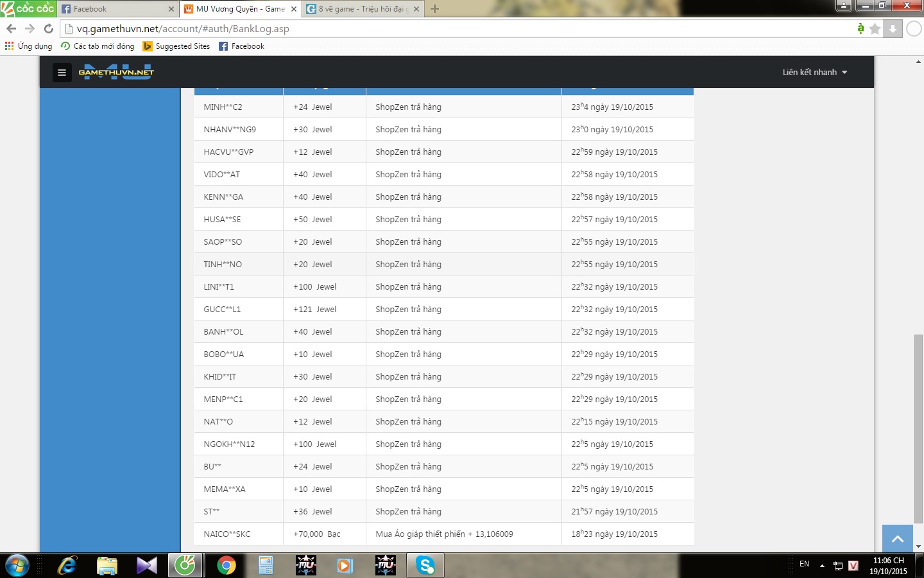924x578 pixels.
Task: Show hidden system tray icons
Action: pos(822,566)
